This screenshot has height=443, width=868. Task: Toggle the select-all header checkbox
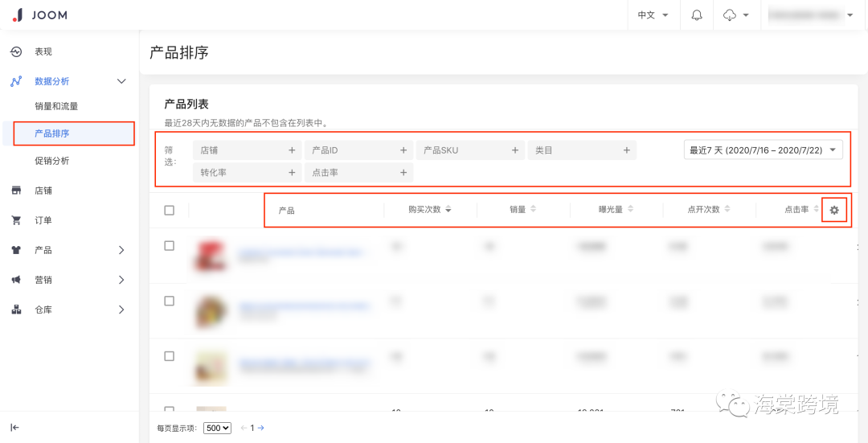coord(170,211)
